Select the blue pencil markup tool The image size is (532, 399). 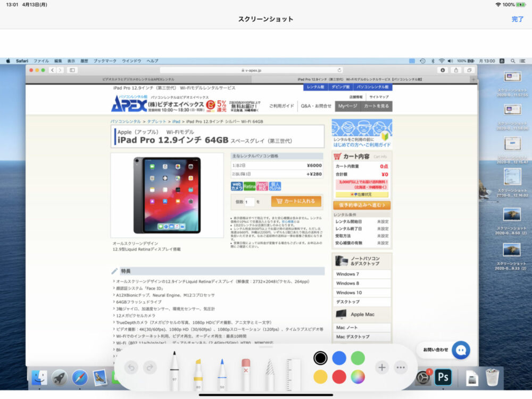tap(222, 373)
